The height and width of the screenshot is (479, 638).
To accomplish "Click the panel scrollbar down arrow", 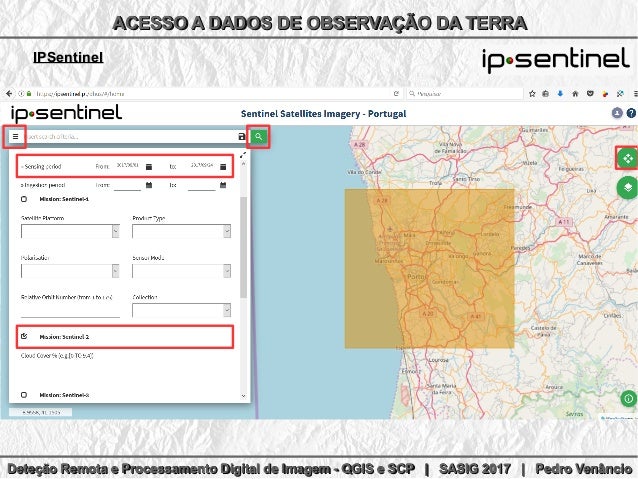I will pyautogui.click(x=243, y=396).
